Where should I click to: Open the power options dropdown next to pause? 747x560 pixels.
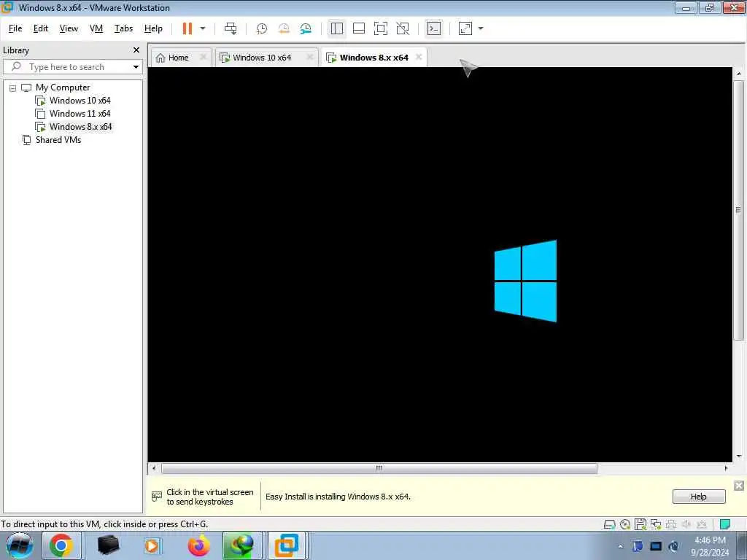coord(203,28)
